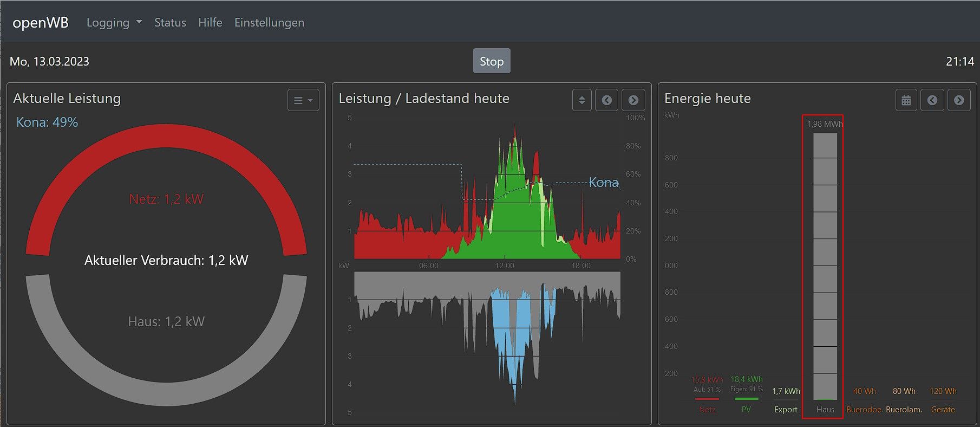Go to previous day in Leistung / Ladestand chart
980x427 pixels.
coord(607,100)
